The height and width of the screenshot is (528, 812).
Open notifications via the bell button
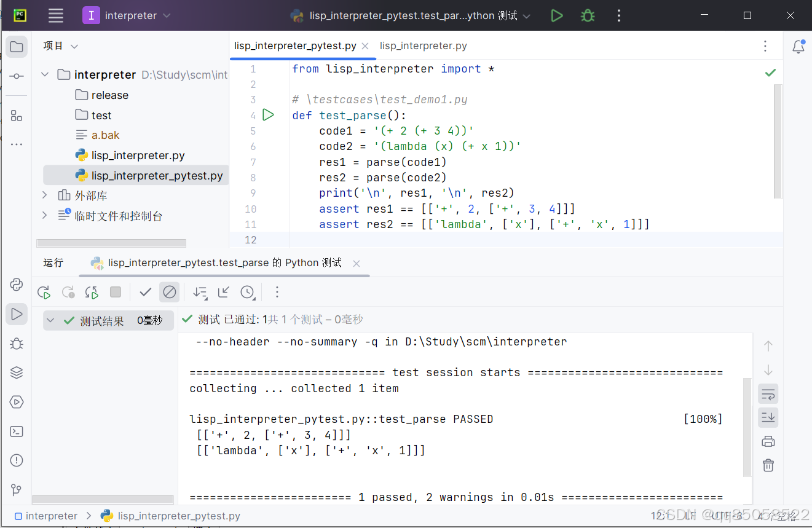(799, 45)
